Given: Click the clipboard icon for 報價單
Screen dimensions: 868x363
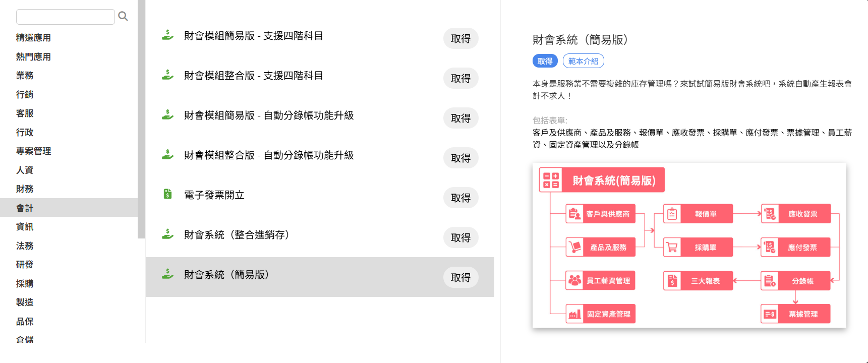Looking at the screenshot, I should point(672,214).
